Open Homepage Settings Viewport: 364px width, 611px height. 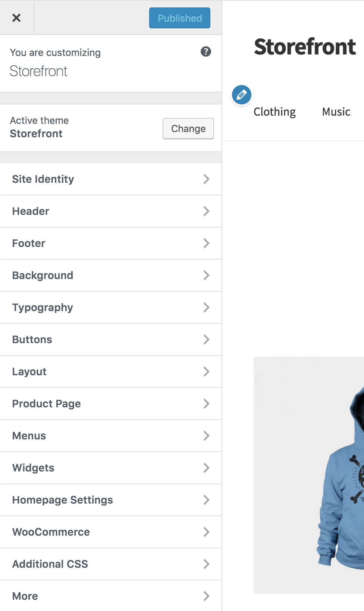coord(111,500)
